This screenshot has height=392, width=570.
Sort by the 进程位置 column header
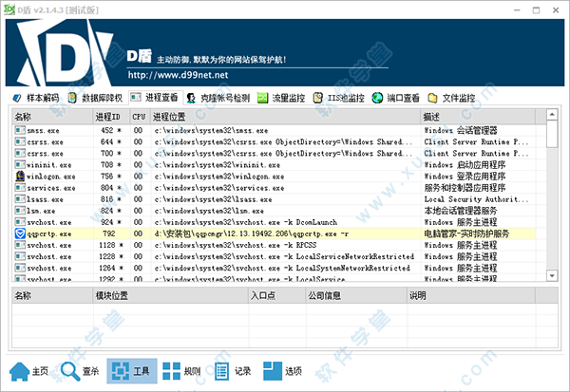[286, 117]
